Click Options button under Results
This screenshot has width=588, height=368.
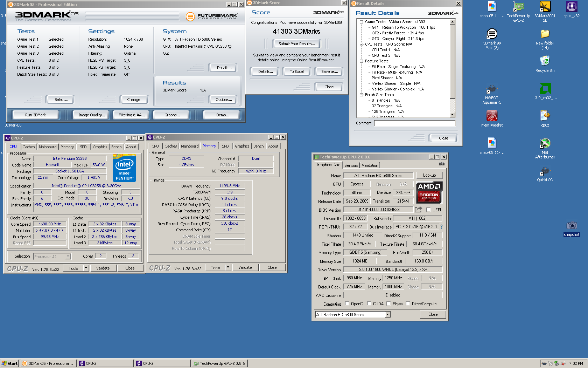point(224,100)
